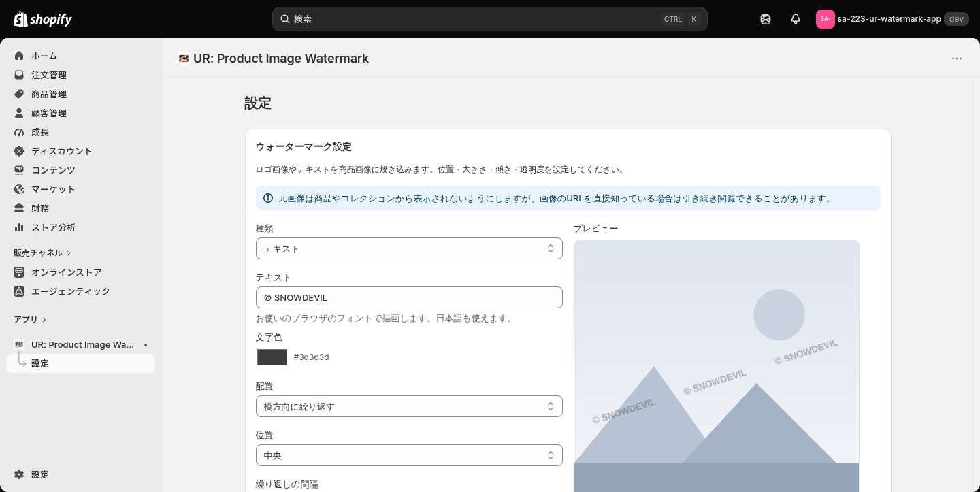Click the ホーム home icon
The image size is (980, 492).
19,56
